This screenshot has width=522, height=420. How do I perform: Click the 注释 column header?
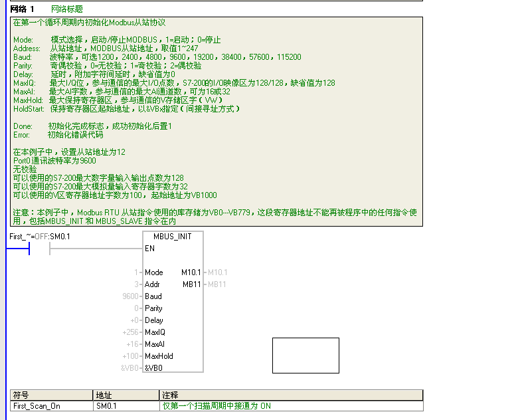click(292, 395)
